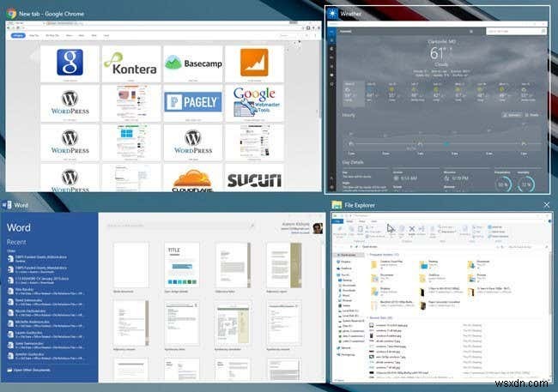
Task: Switch to the Word window thumbnail title
Action: pyautogui.click(x=21, y=205)
